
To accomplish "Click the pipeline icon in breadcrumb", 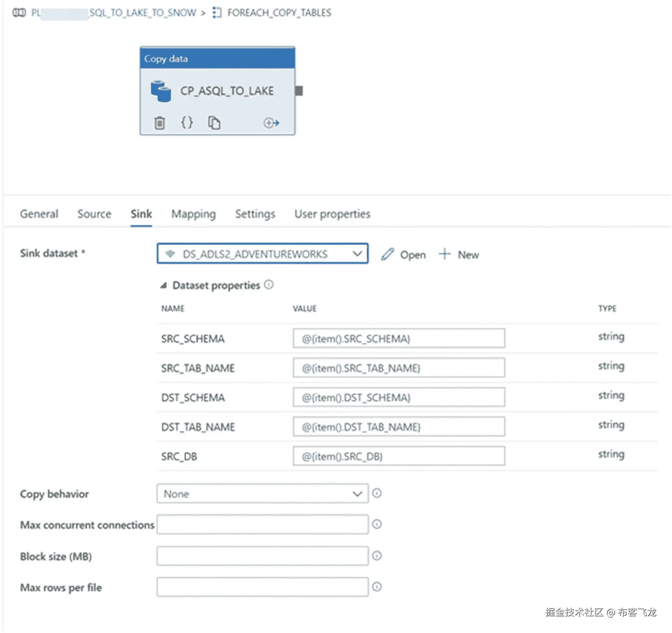I will pos(19,13).
